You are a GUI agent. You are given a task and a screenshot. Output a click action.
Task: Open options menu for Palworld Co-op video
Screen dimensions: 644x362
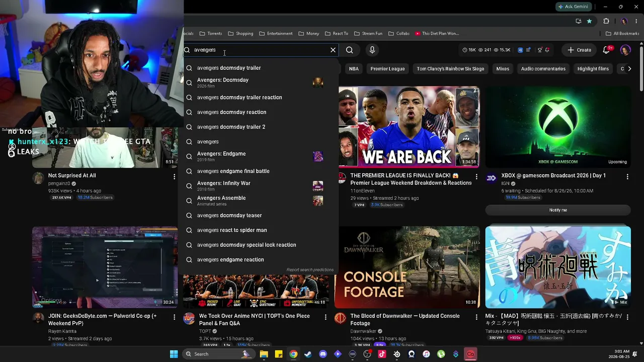pyautogui.click(x=174, y=317)
